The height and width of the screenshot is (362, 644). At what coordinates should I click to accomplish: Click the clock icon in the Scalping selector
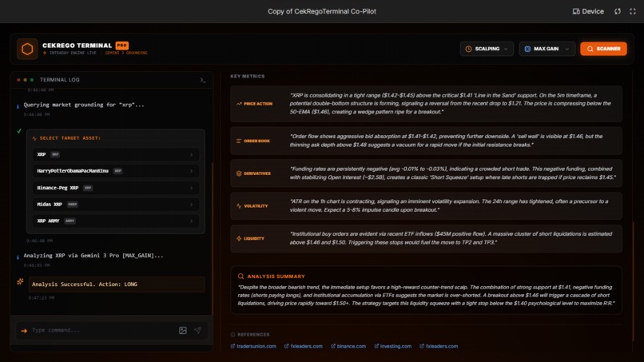tap(469, 49)
